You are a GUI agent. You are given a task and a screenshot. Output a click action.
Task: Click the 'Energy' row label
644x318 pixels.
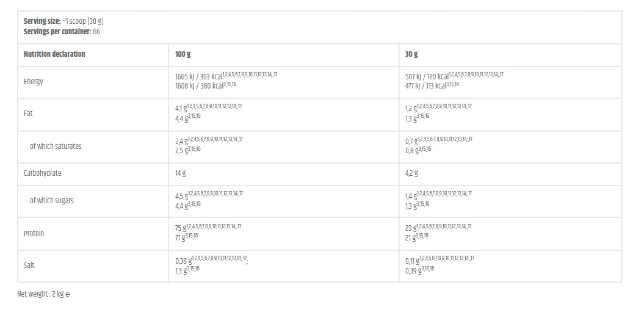click(34, 82)
